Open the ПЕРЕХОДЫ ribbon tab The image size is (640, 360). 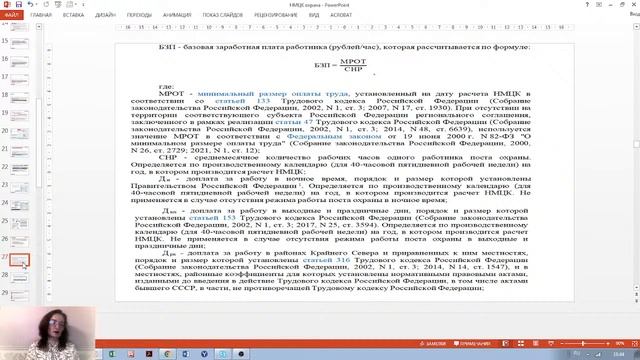click(139, 15)
